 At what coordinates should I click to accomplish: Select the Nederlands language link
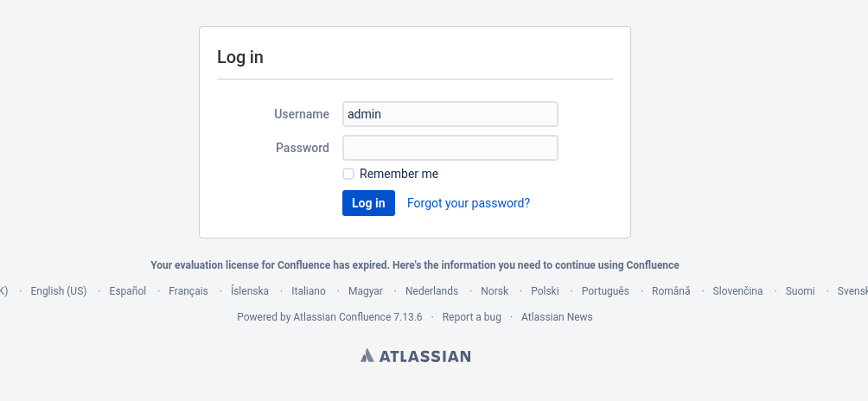pos(431,291)
